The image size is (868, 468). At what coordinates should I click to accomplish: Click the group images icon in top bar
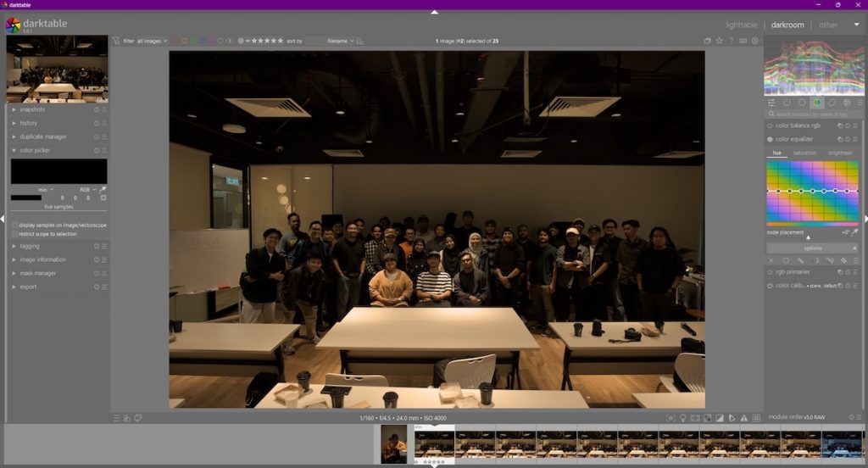[x=707, y=41]
